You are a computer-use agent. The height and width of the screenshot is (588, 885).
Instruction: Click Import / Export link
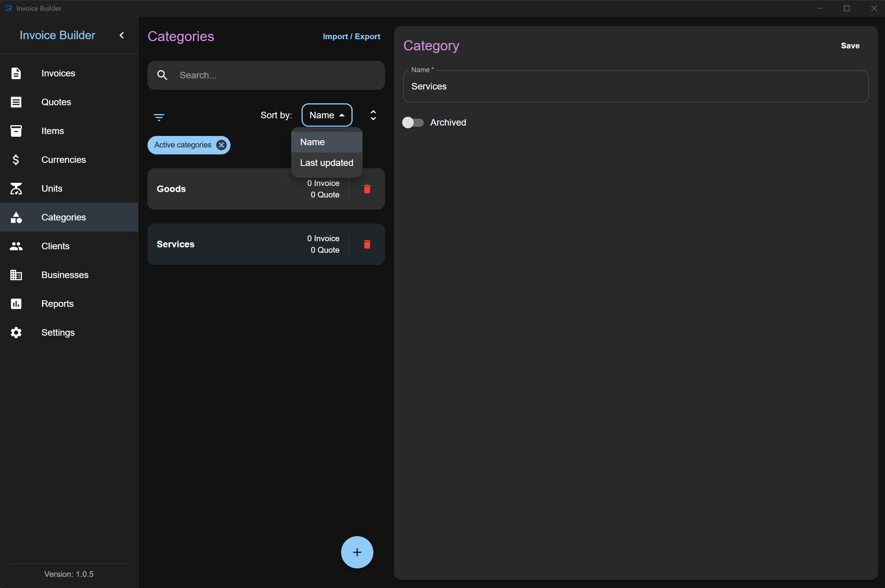coord(351,36)
